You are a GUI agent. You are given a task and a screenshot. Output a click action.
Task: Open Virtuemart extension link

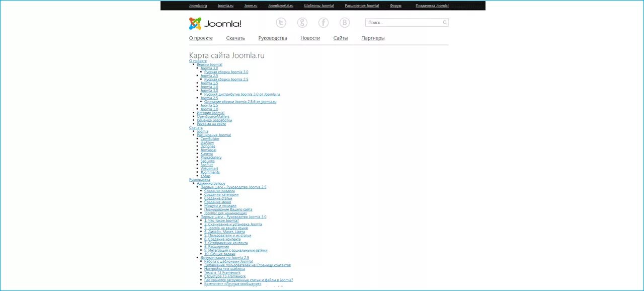[209, 169]
